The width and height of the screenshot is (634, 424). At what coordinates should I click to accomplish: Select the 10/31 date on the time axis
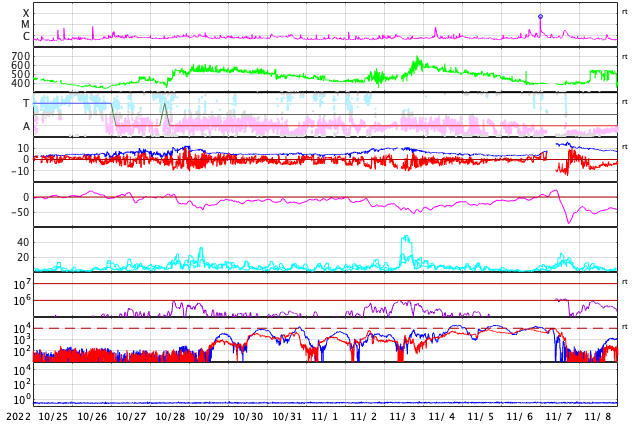[287, 416]
